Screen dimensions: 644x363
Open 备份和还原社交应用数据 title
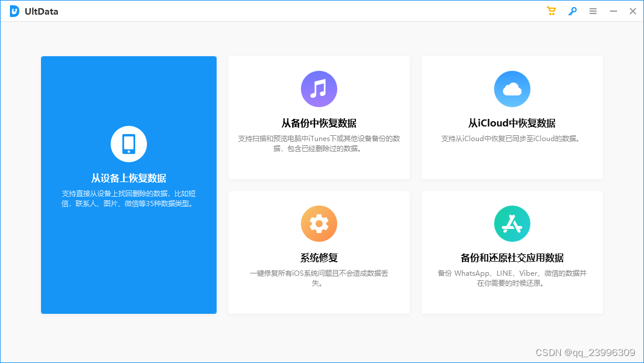[x=512, y=258]
